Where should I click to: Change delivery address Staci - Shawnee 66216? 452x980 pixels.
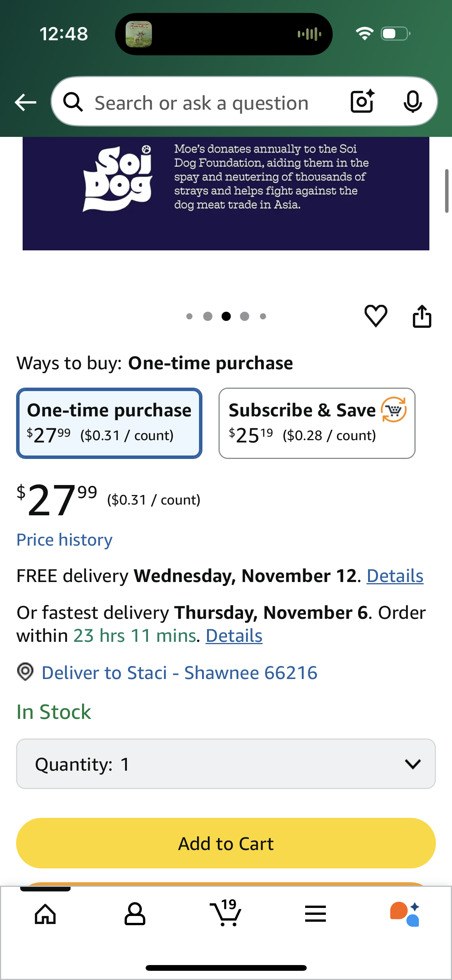coord(179,673)
